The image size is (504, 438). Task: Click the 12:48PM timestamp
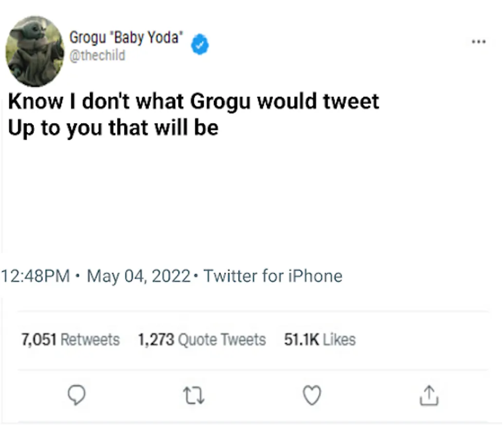[x=36, y=276]
